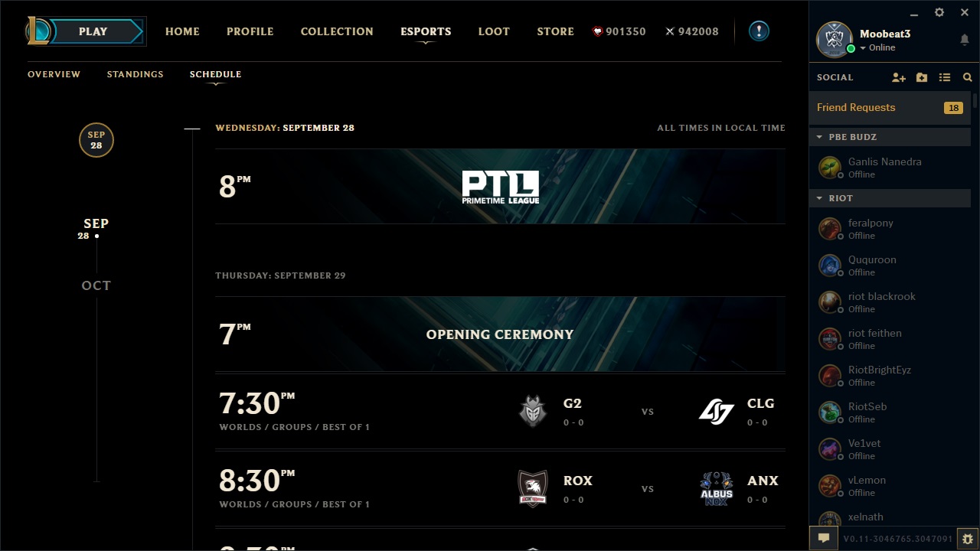
Task: Go to the PROFILE tab
Action: click(250, 31)
